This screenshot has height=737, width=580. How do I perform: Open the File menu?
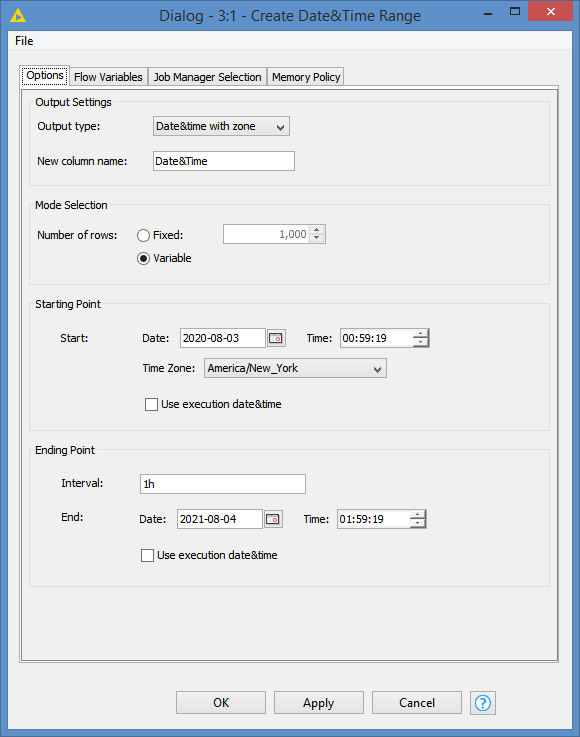(24, 41)
